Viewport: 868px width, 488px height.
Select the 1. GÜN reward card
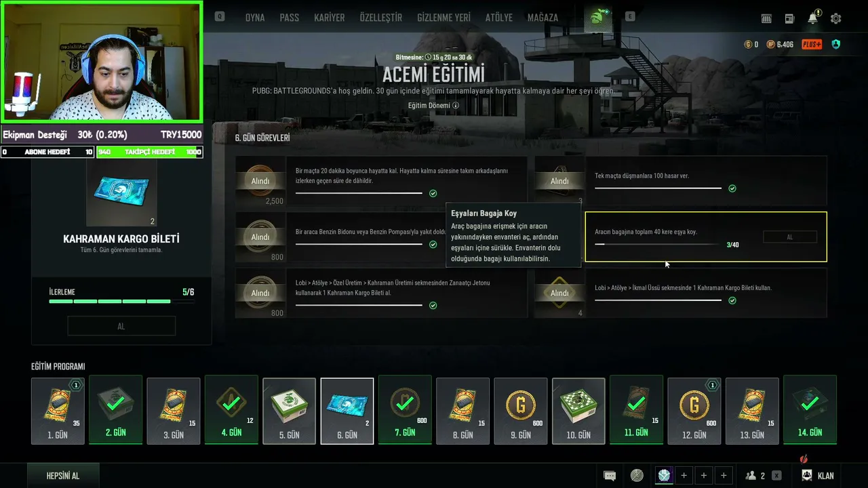[x=58, y=411]
